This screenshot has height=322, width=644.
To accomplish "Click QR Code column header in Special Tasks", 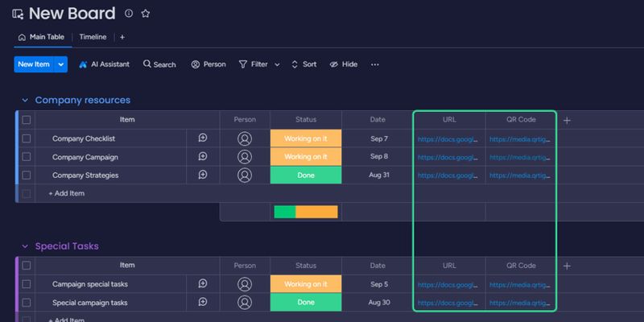I will (521, 266).
